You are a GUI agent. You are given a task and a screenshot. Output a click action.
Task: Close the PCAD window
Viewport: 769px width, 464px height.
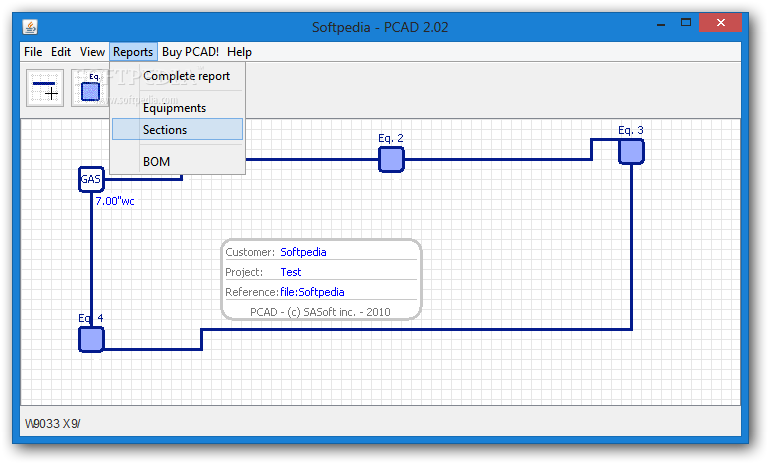(x=720, y=23)
